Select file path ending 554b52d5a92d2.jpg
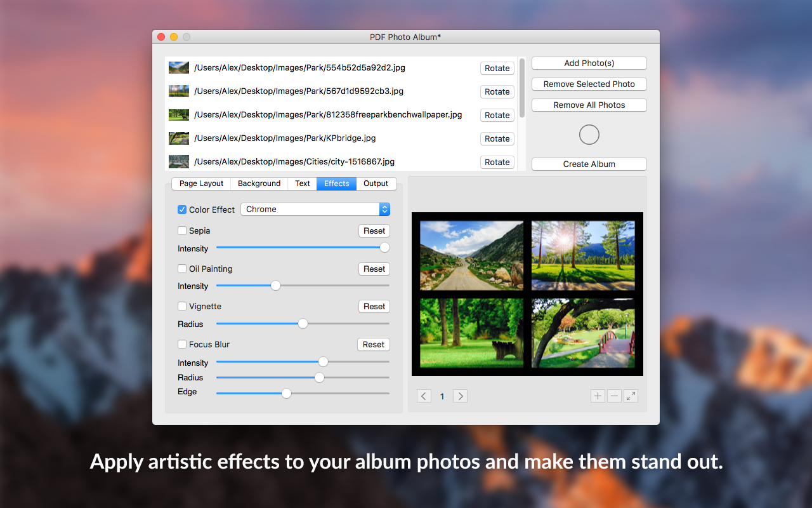Screen dimensions: 812x508 point(300,67)
